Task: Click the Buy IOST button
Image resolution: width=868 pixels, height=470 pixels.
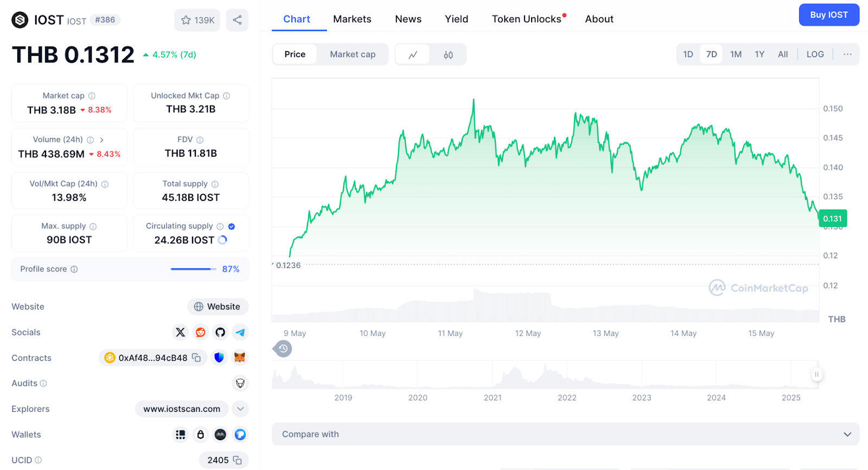Action: tap(828, 15)
